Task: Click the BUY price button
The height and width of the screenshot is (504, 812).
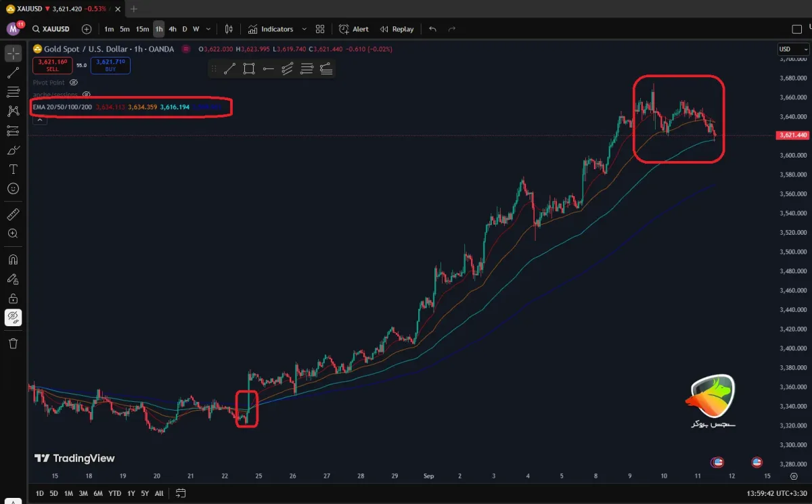Action: click(x=111, y=65)
